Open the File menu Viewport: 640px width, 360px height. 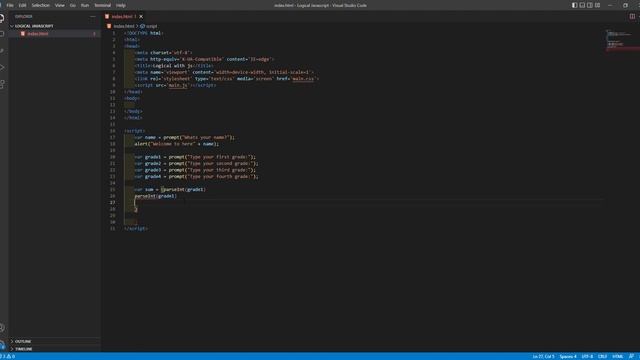pyautogui.click(x=10, y=5)
